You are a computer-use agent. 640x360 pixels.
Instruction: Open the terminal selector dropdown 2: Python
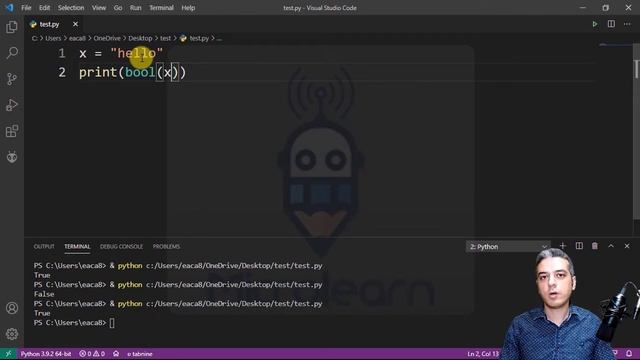pyautogui.click(x=508, y=247)
